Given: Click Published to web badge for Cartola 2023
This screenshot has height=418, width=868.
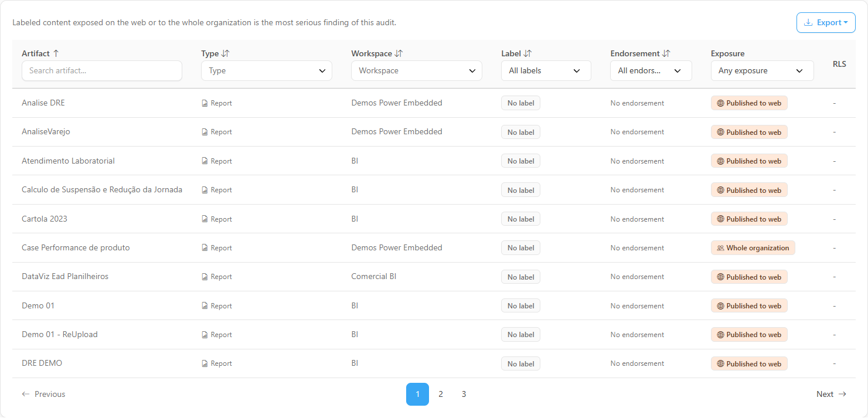Looking at the screenshot, I should (749, 219).
